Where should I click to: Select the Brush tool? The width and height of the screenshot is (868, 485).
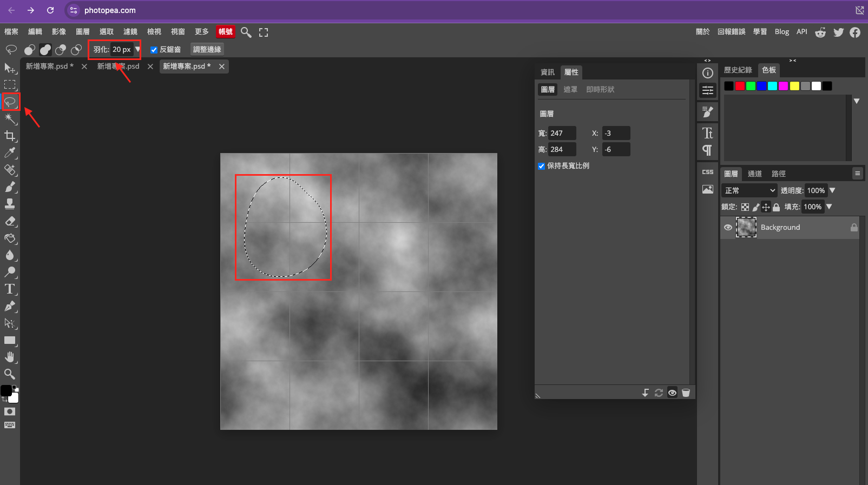(x=10, y=187)
